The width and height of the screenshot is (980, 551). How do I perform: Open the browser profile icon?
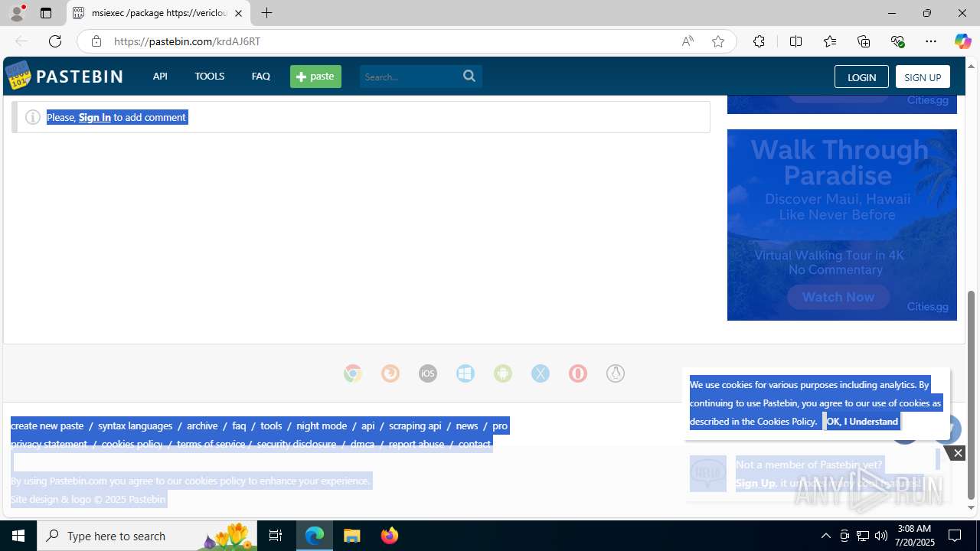pos(17,13)
